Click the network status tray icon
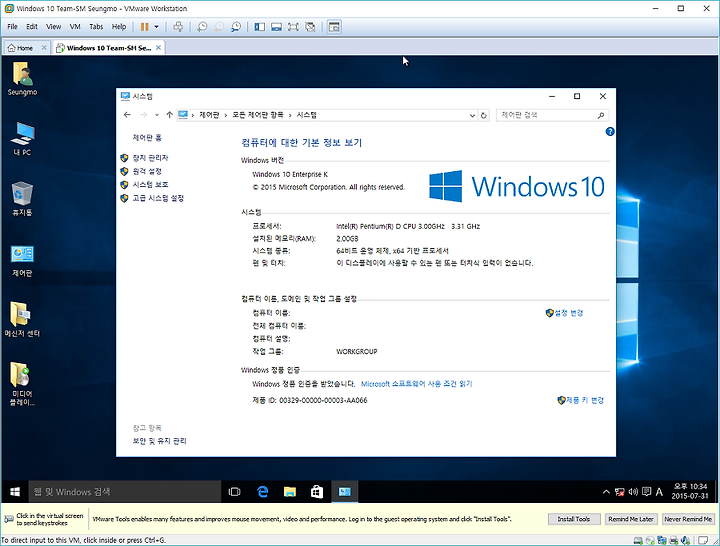 point(619,492)
